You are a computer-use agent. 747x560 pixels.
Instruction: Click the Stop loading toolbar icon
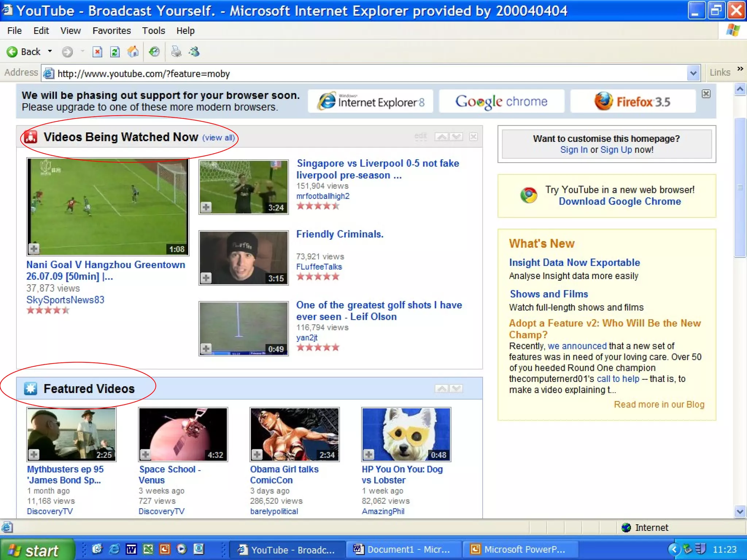coord(97,52)
